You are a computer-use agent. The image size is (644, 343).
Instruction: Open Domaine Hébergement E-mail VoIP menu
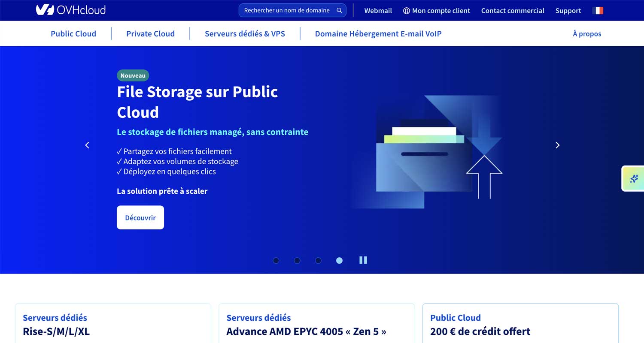point(378,33)
